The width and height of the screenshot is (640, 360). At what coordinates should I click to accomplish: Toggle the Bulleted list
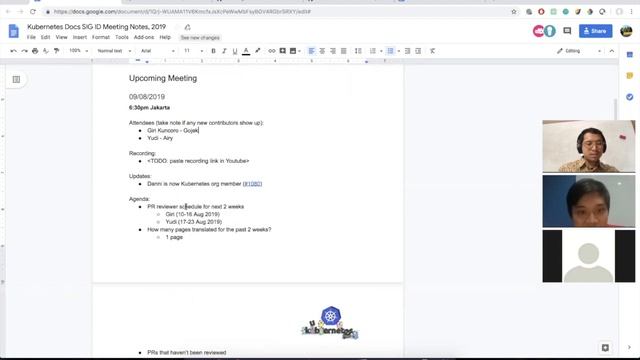pos(391,51)
